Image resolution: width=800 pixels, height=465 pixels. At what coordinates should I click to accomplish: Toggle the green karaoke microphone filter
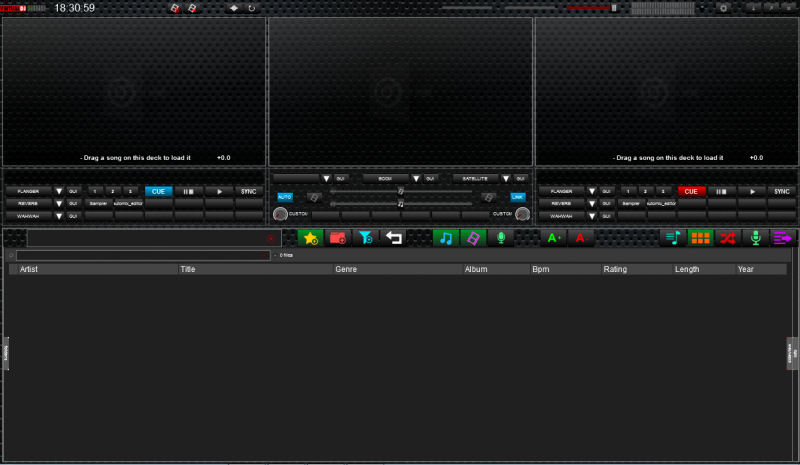click(x=501, y=238)
